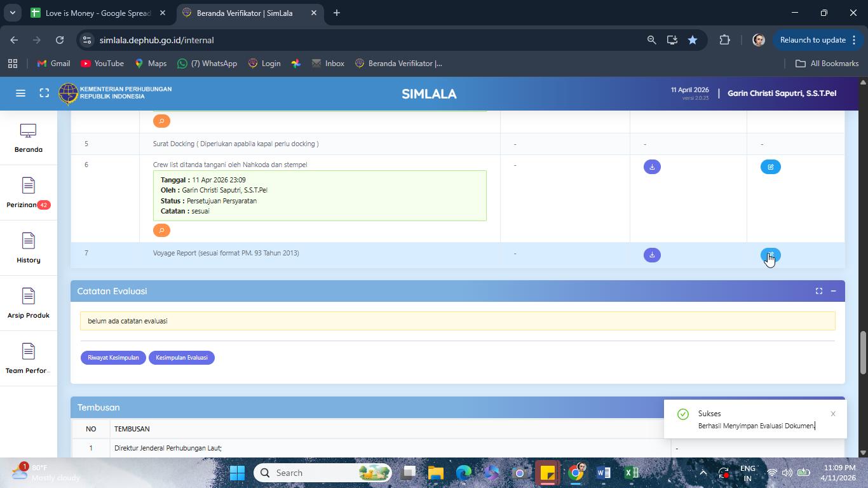This screenshot has height=488, width=868.
Task: Download the Voyage Report document
Action: [652, 255]
